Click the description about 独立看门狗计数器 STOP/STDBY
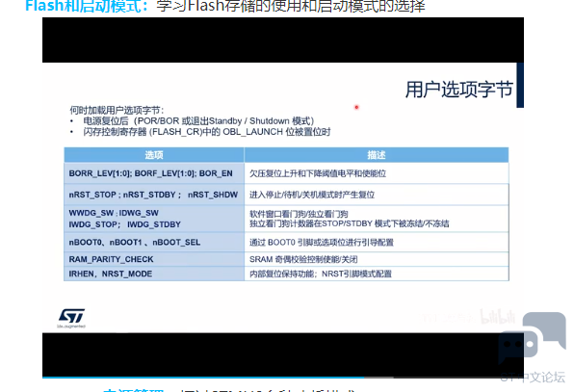Image resolution: width=574 pixels, height=392 pixels. coord(350,223)
